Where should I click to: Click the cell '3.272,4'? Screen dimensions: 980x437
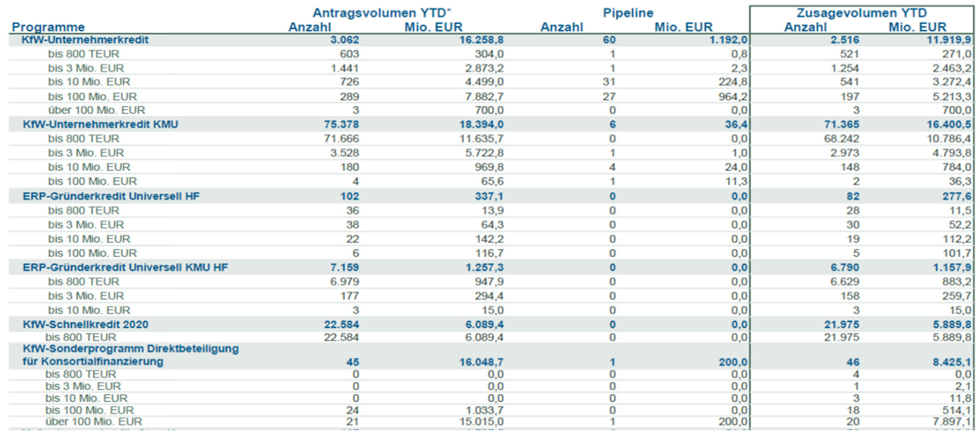(x=952, y=82)
